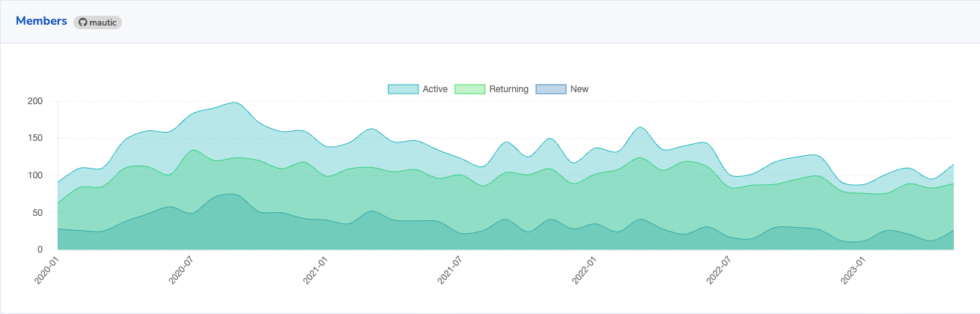980x314 pixels.
Task: Click the 2023-01 x-axis label
Action: point(854,270)
